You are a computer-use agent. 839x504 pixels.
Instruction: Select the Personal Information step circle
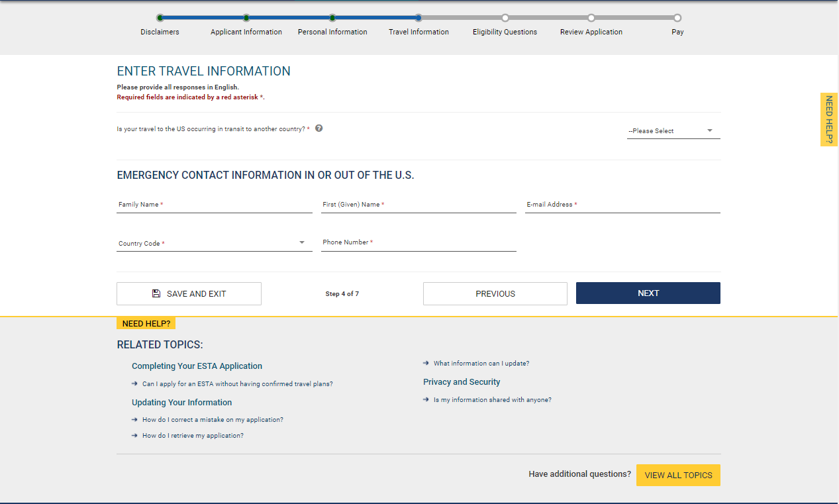(x=332, y=19)
